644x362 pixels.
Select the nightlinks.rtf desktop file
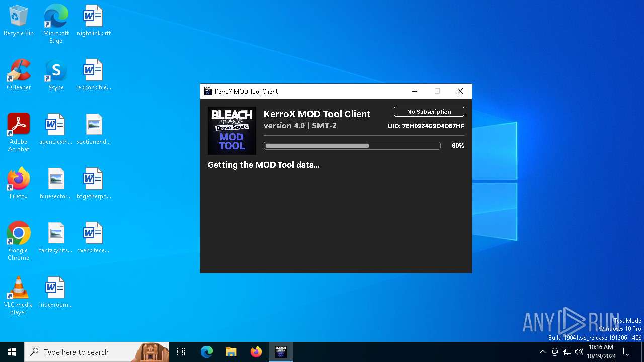coord(94,21)
